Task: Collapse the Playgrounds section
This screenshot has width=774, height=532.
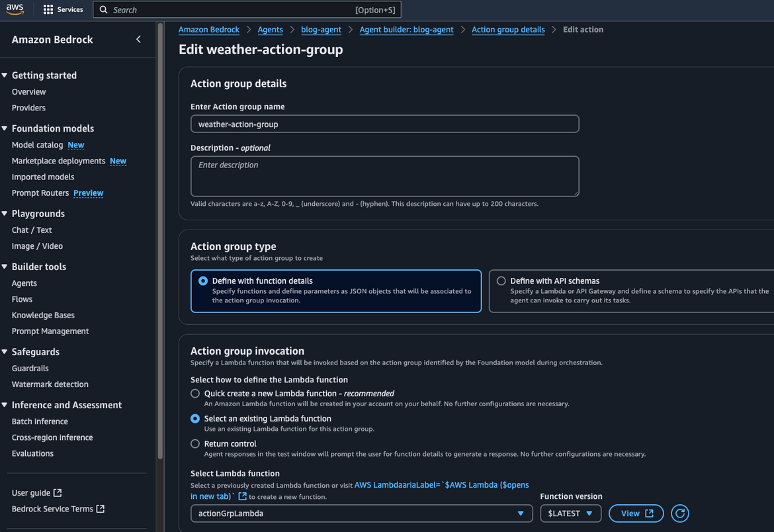Action: 5,213
